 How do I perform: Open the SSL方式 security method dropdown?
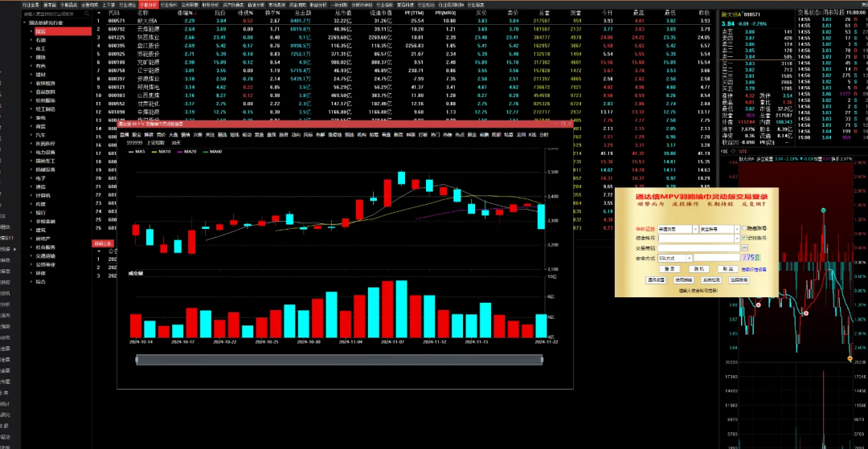click(x=690, y=258)
